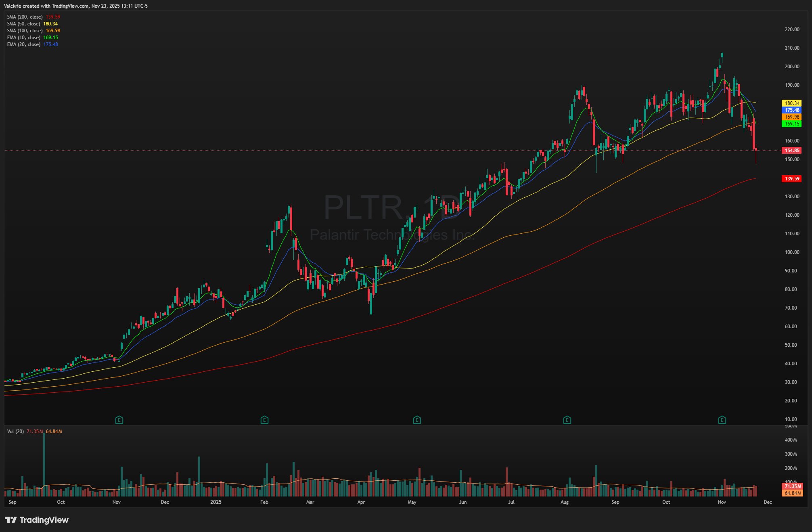Click the rightmost earnings E marker
The width and height of the screenshot is (812, 532).
722,420
